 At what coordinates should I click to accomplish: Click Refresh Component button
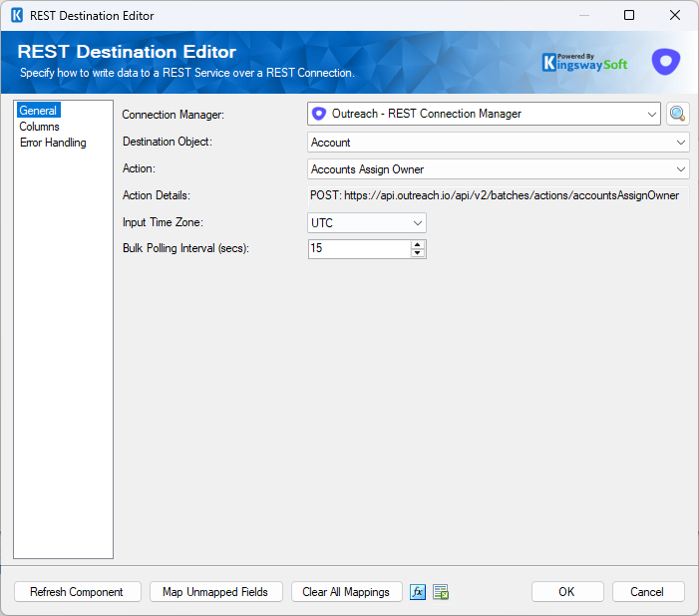point(78,592)
